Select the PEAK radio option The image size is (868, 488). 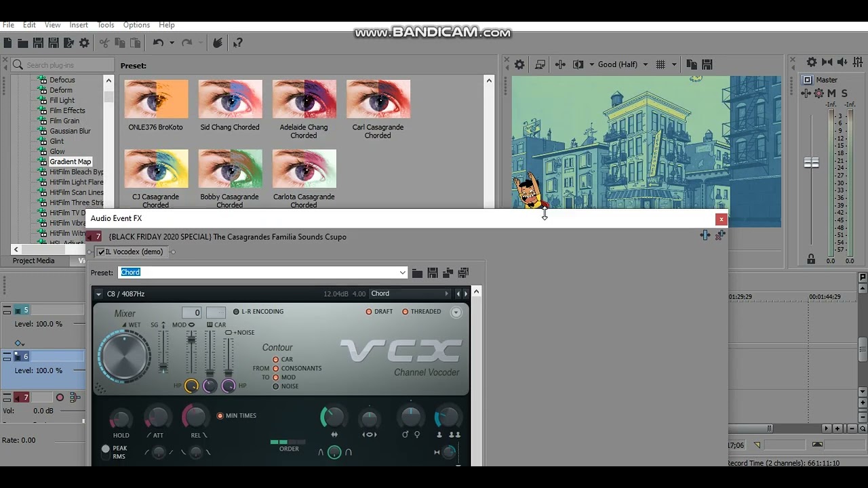point(105,449)
